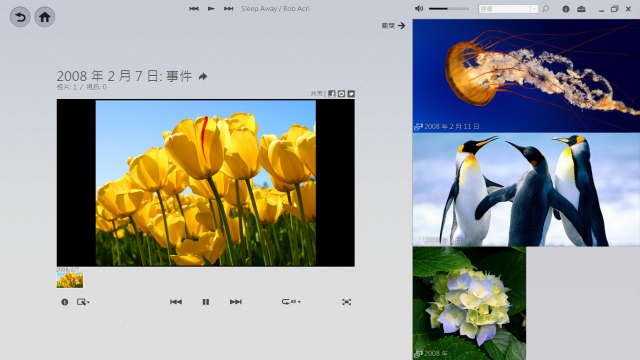This screenshot has height=360, width=640.
Task: Open the toolbox icon in title bar
Action: coord(581,9)
